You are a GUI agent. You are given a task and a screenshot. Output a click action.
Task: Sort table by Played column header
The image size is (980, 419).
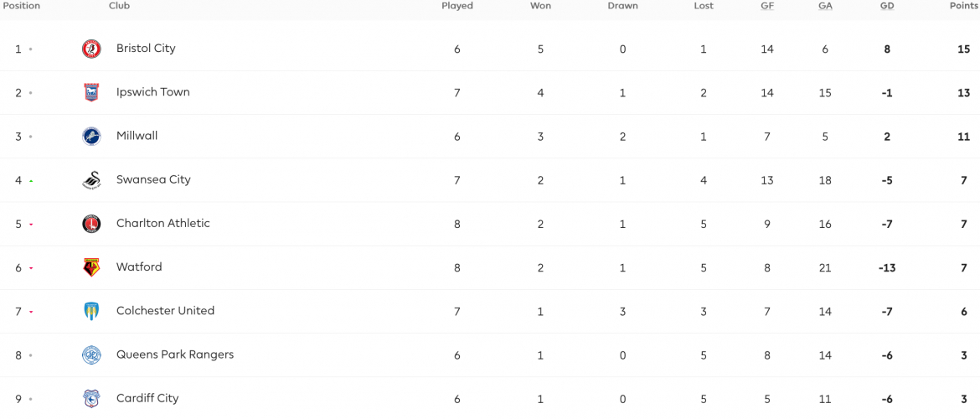[457, 6]
